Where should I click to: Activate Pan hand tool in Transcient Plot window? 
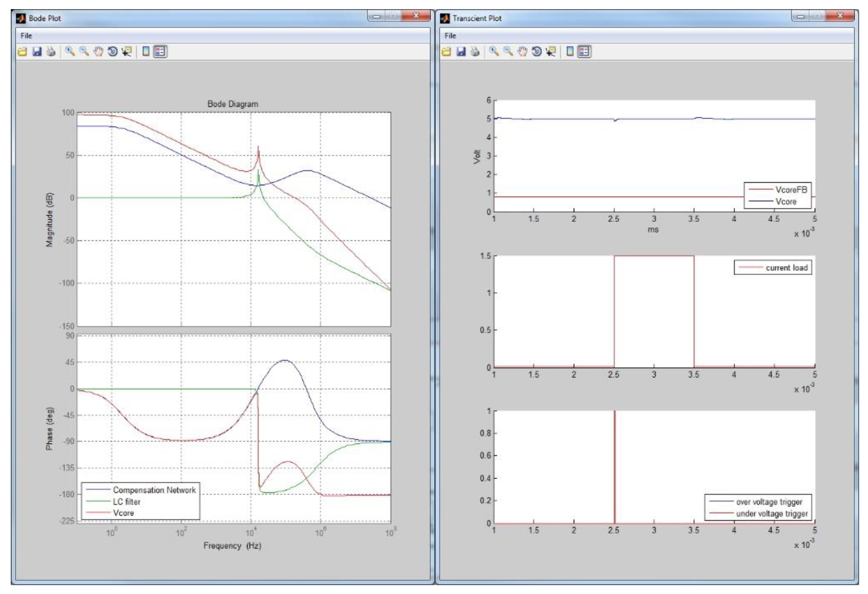(522, 51)
